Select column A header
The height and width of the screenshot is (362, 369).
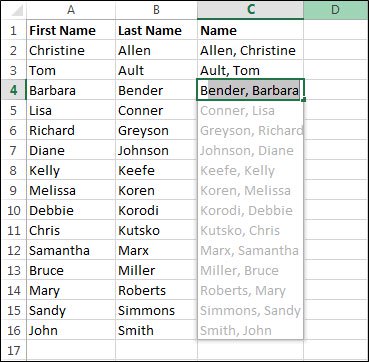coord(71,10)
